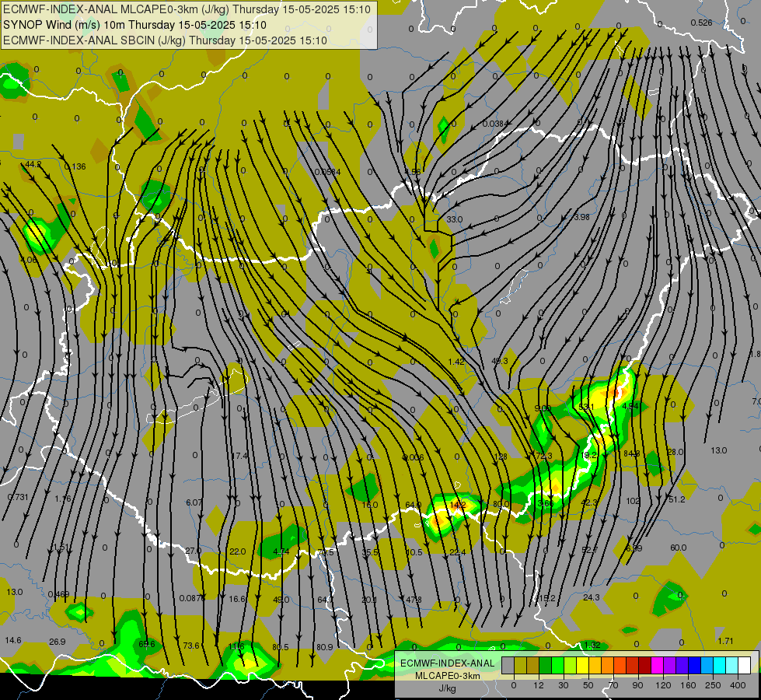The width and height of the screenshot is (761, 700).
Task: Click the map value "0.0584"
Action: (x=327, y=172)
